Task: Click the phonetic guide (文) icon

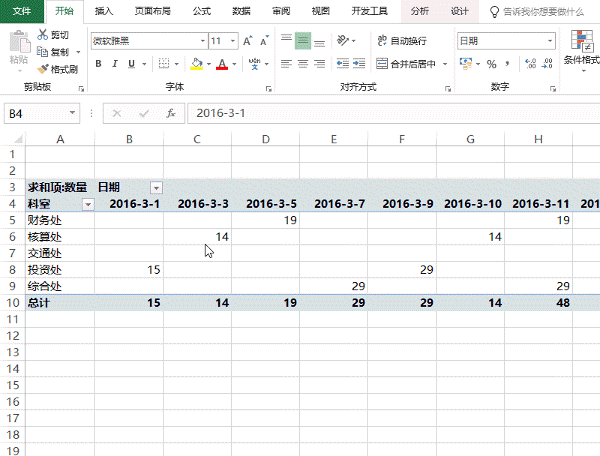Action: pos(254,64)
